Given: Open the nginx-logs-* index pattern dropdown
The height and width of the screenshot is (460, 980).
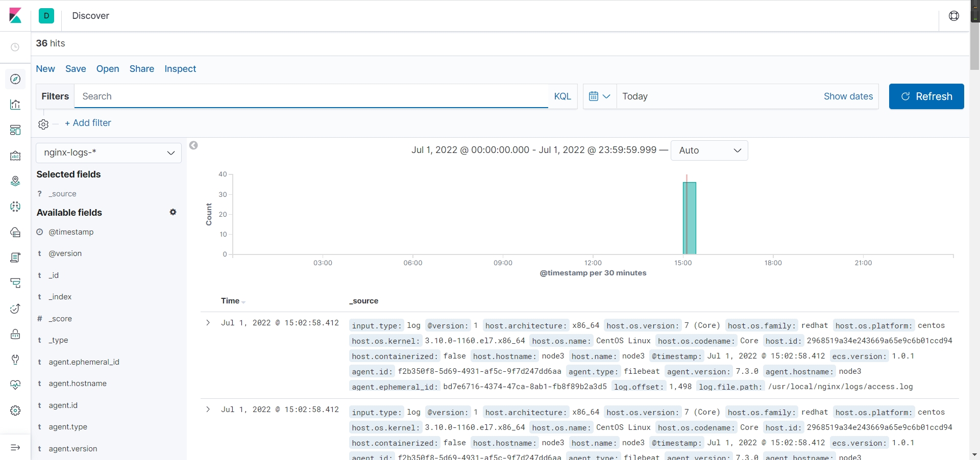Looking at the screenshot, I should (109, 152).
